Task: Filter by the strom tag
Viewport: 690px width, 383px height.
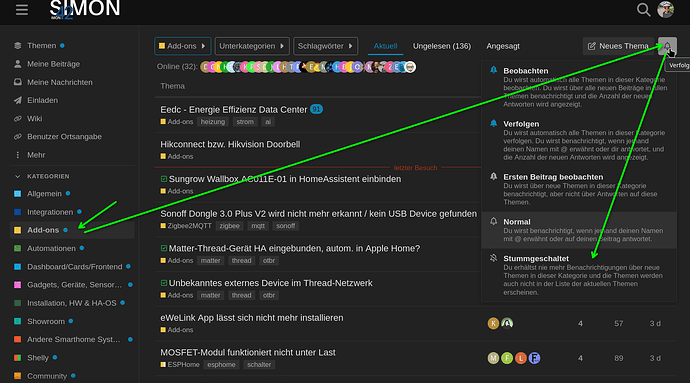Action: pos(245,122)
